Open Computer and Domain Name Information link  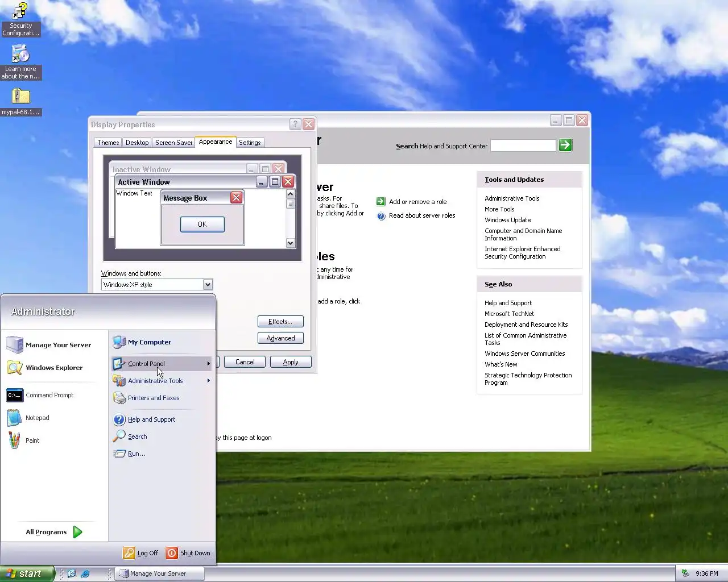[523, 235]
